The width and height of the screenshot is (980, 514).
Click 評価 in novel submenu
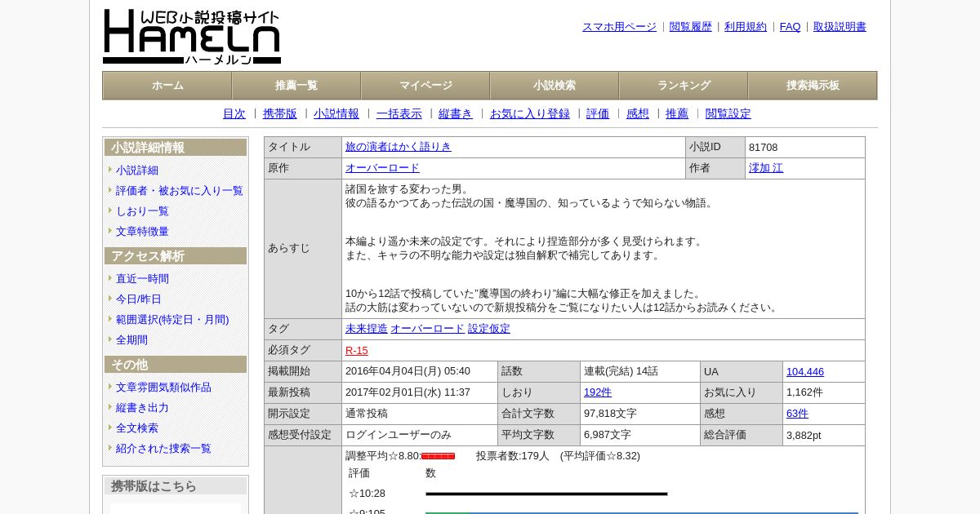(598, 114)
